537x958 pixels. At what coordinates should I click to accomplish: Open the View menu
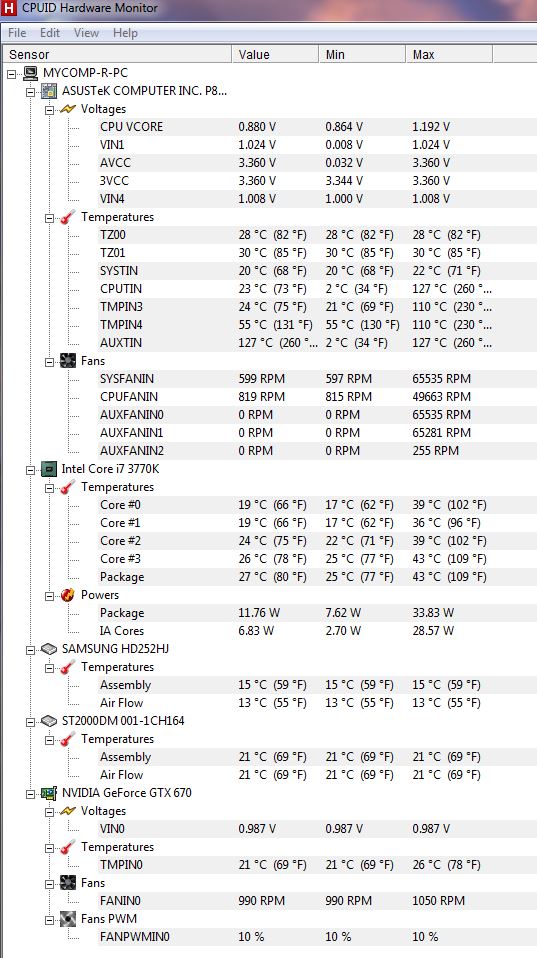(86, 33)
